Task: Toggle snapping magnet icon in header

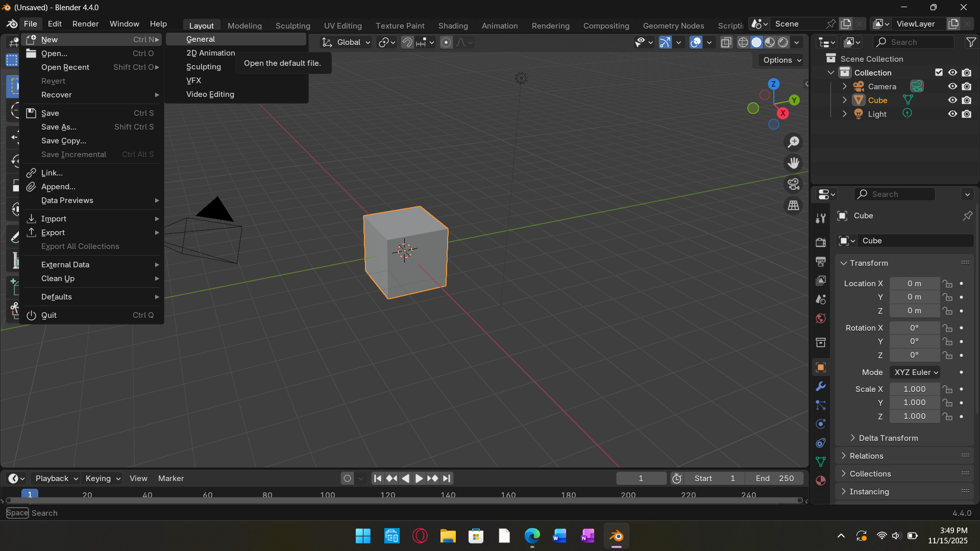Action: 407,42
